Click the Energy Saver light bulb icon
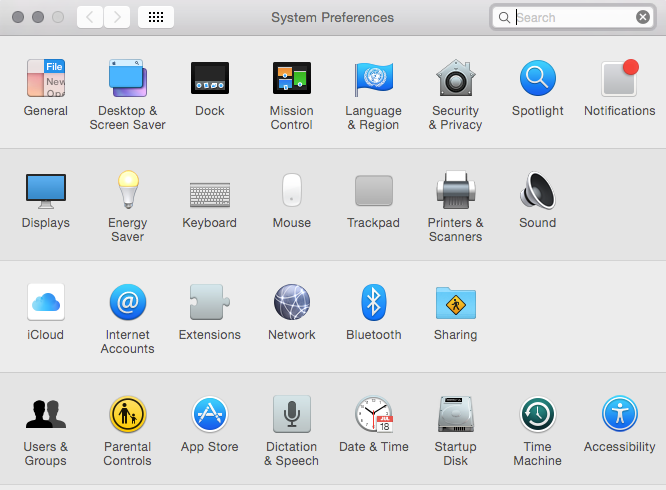 pyautogui.click(x=128, y=190)
